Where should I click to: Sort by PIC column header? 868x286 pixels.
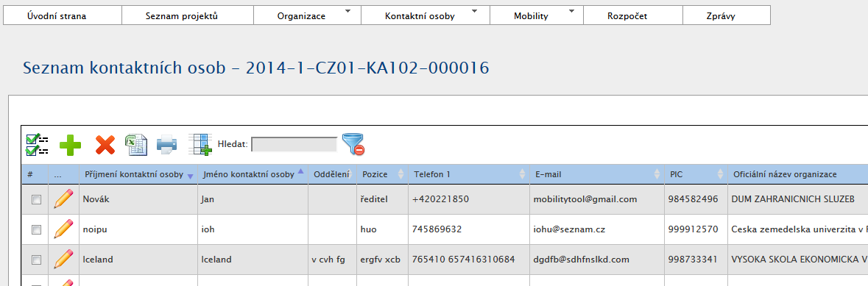pyautogui.click(x=696, y=174)
